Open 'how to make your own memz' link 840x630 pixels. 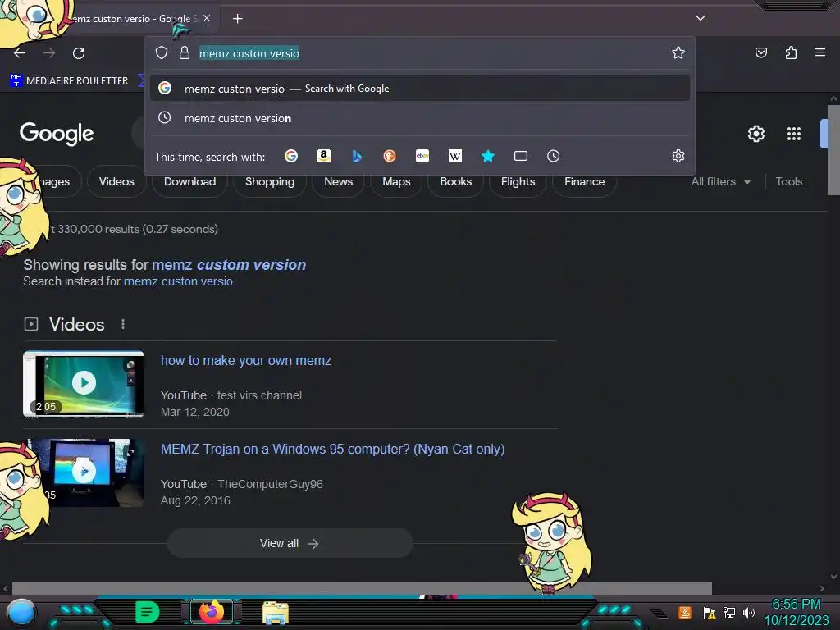click(246, 361)
